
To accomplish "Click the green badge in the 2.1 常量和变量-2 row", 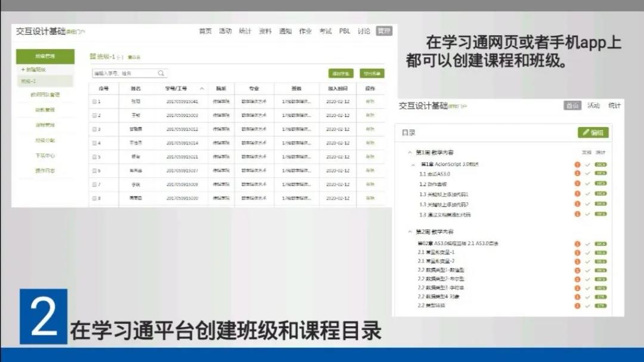I will 600,261.
